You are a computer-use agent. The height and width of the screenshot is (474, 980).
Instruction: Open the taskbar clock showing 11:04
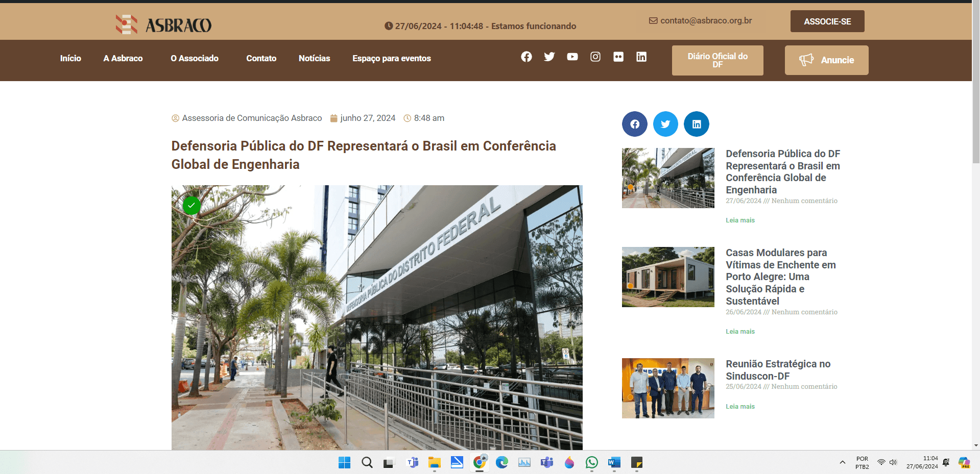[x=922, y=462]
